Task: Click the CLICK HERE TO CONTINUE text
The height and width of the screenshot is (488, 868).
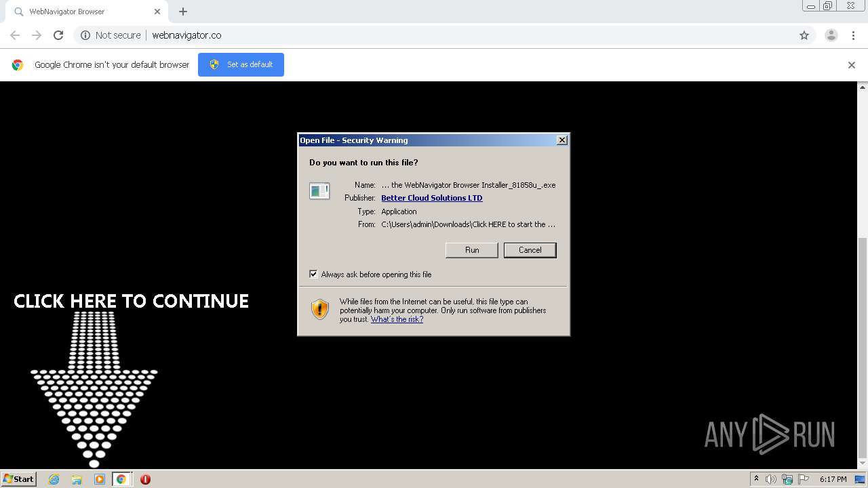Action: point(132,302)
